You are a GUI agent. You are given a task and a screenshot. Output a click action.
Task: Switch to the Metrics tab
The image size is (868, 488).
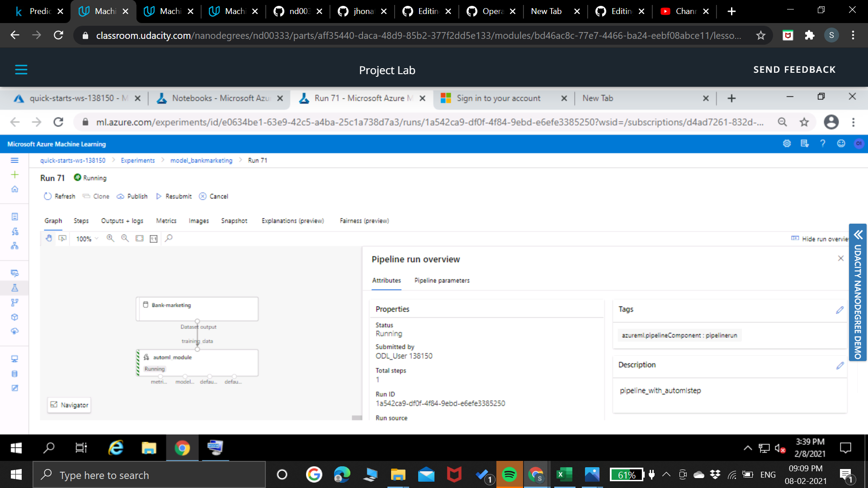pos(166,221)
